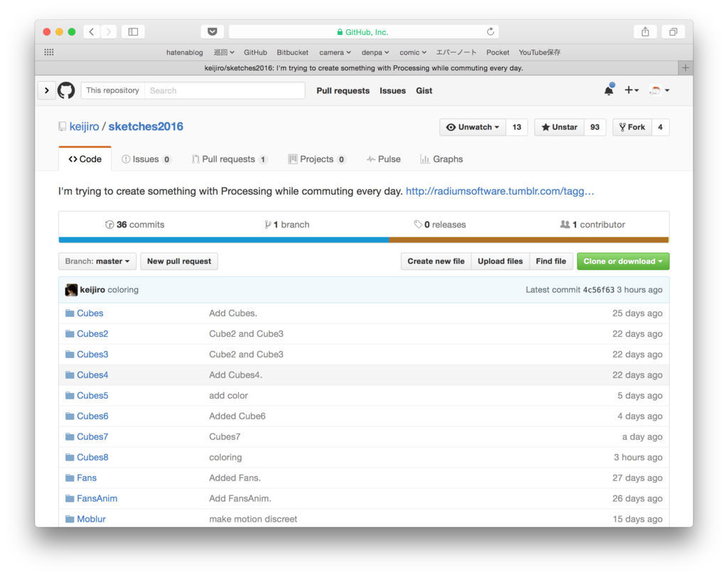Viewport: 728px width, 577px height.
Task: Click the contributors people icon
Action: [x=565, y=225]
